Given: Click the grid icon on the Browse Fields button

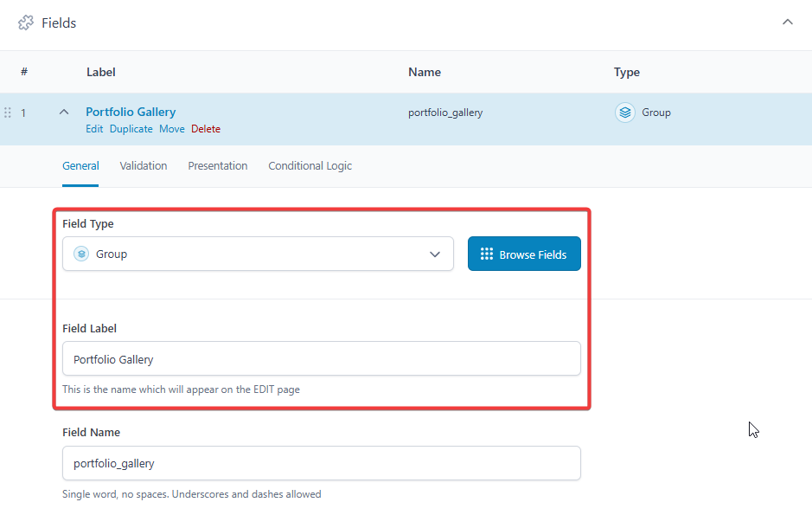Looking at the screenshot, I should (487, 254).
